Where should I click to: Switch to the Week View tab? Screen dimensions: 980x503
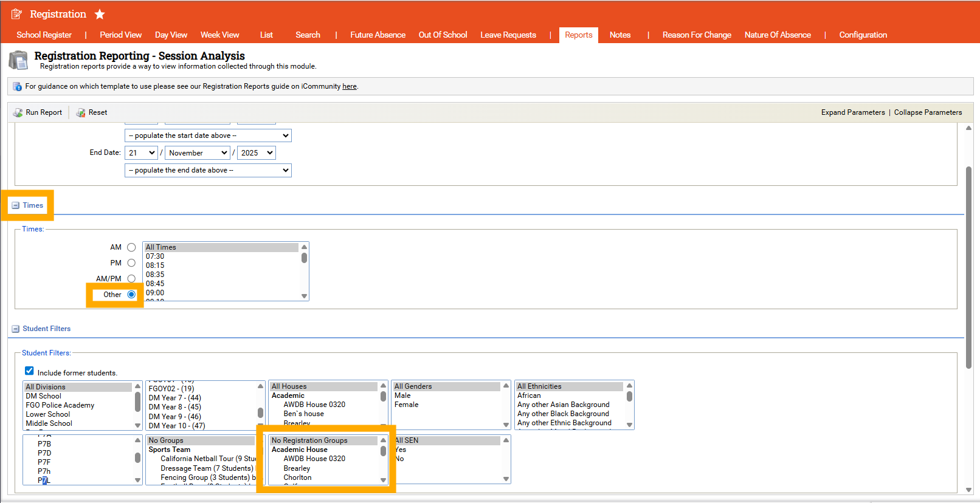(x=219, y=35)
